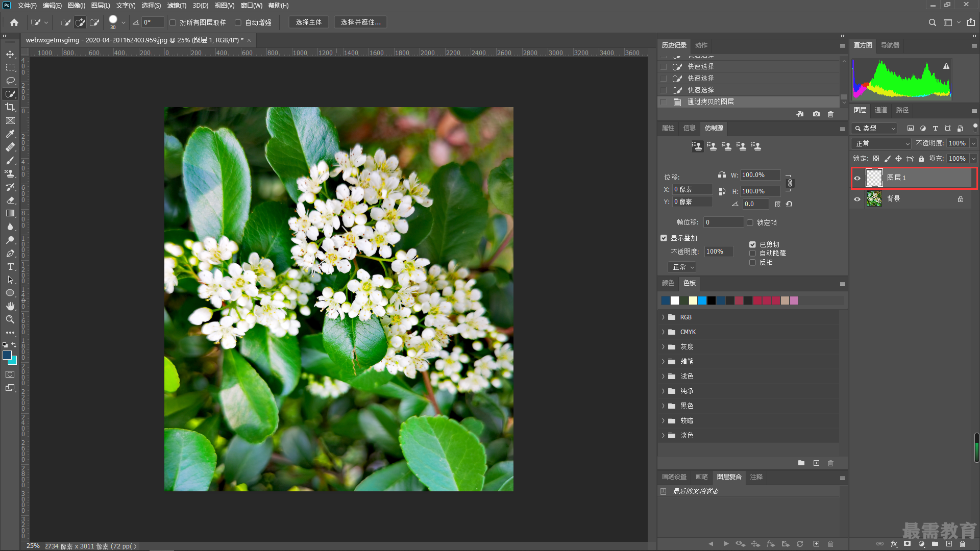The image size is (980, 551).
Task: Select the Rectangular Marquee tool
Action: [10, 67]
